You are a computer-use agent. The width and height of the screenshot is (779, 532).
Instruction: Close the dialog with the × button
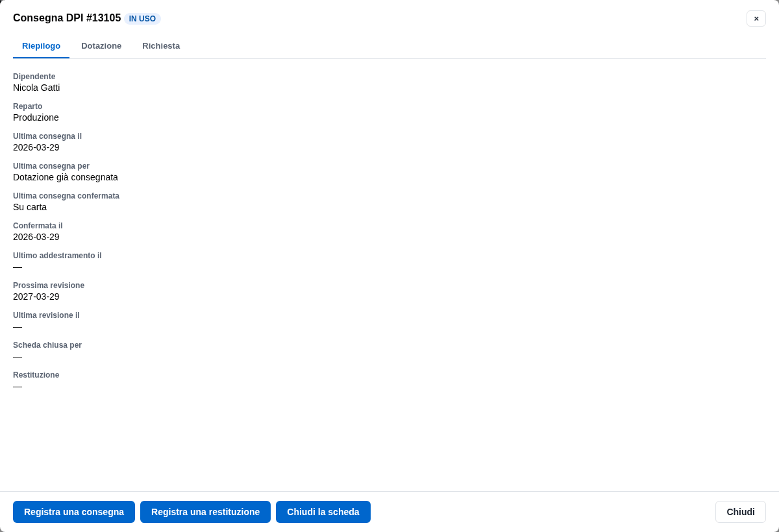click(x=756, y=18)
